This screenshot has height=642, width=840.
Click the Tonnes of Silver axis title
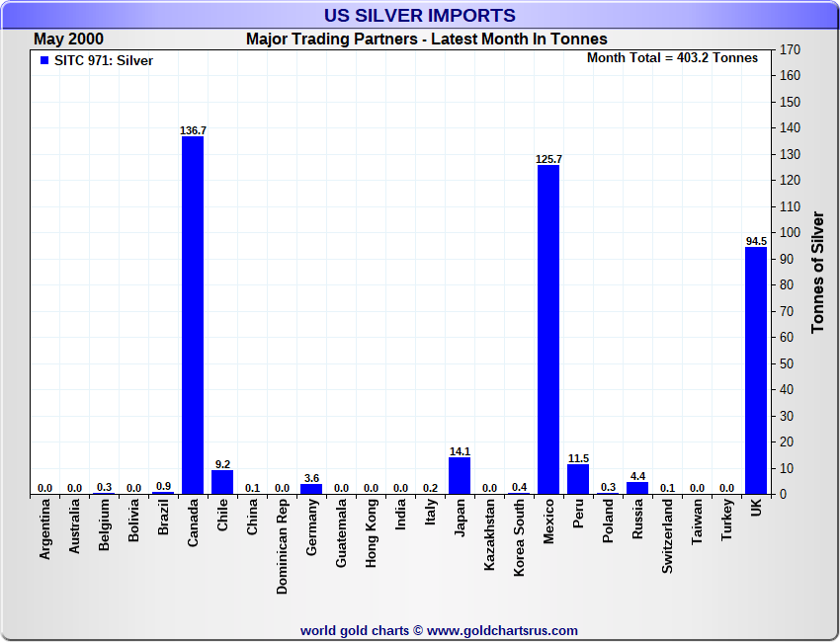click(x=817, y=272)
